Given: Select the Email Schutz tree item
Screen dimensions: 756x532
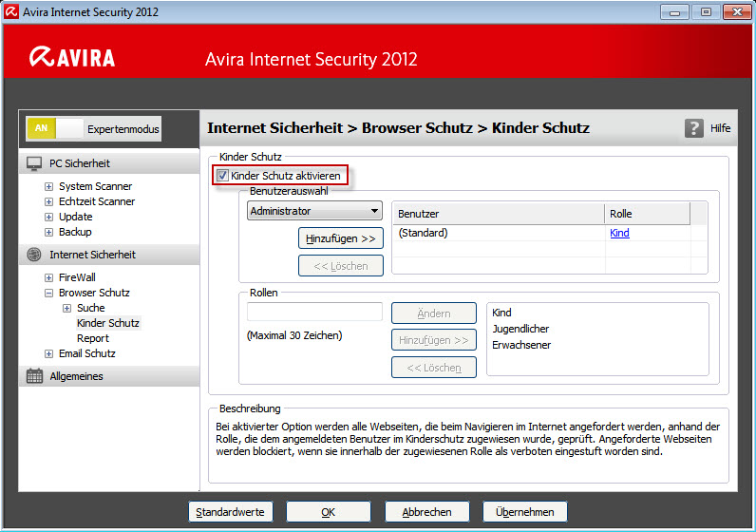Looking at the screenshot, I should (87, 353).
